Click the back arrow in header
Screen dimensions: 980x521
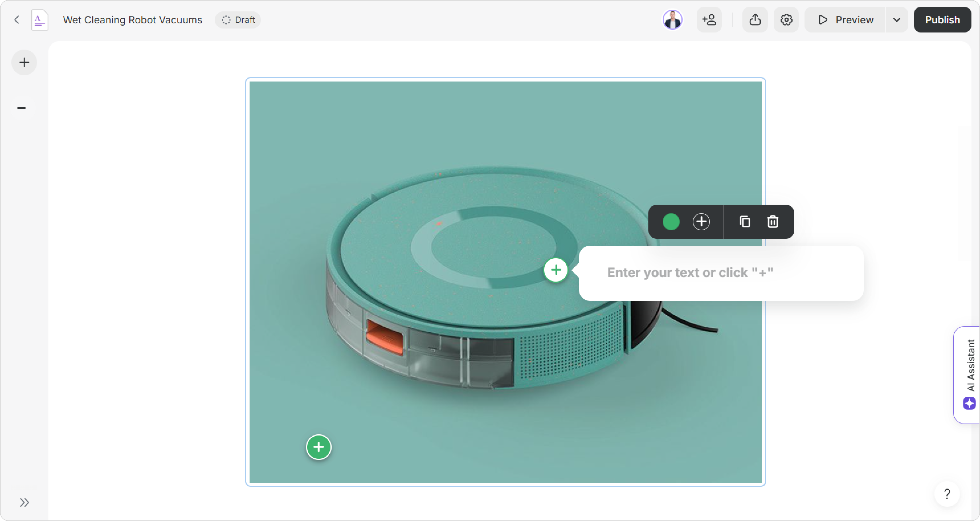[x=17, y=20]
